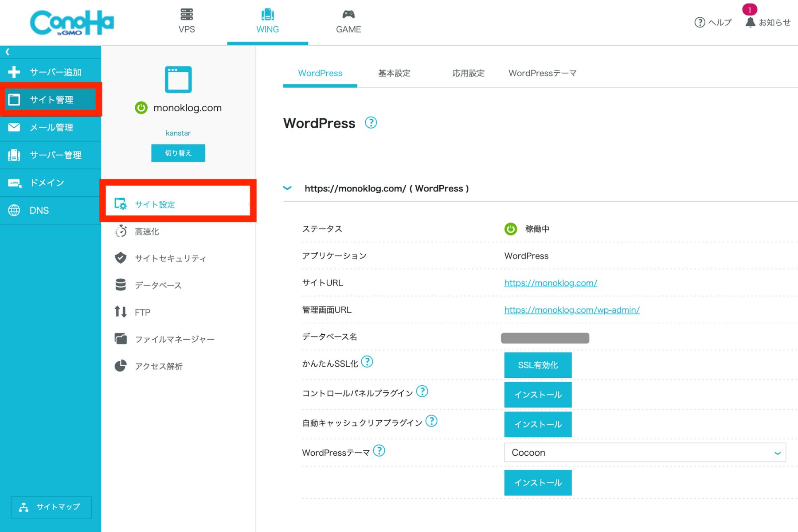
Task: Click help icon beside コントロールパネルプラグイン
Action: [x=422, y=391]
